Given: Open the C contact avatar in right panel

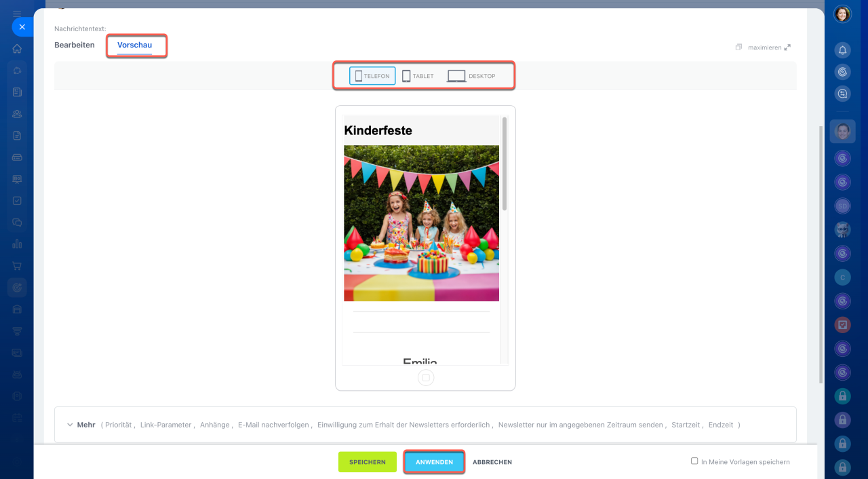Looking at the screenshot, I should pyautogui.click(x=842, y=277).
